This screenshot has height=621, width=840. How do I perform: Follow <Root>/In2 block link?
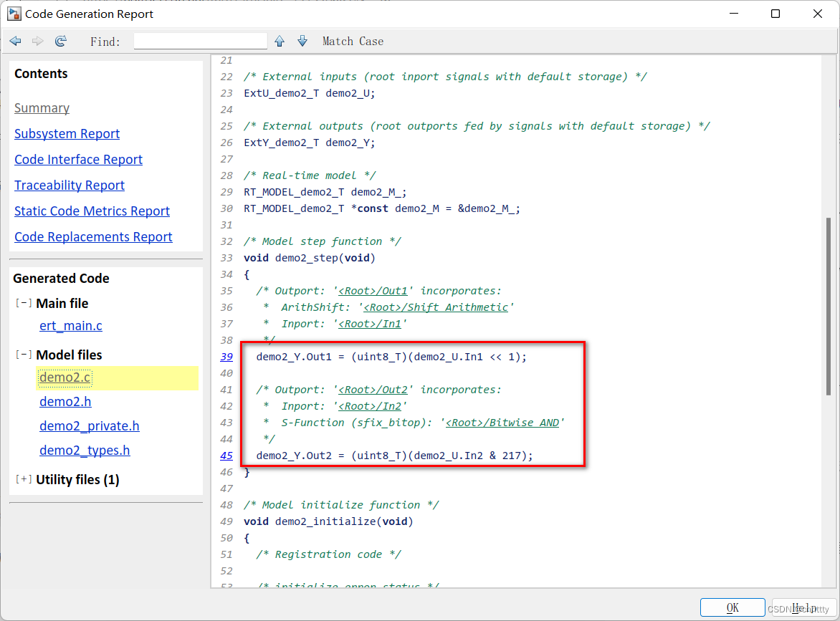click(x=370, y=406)
